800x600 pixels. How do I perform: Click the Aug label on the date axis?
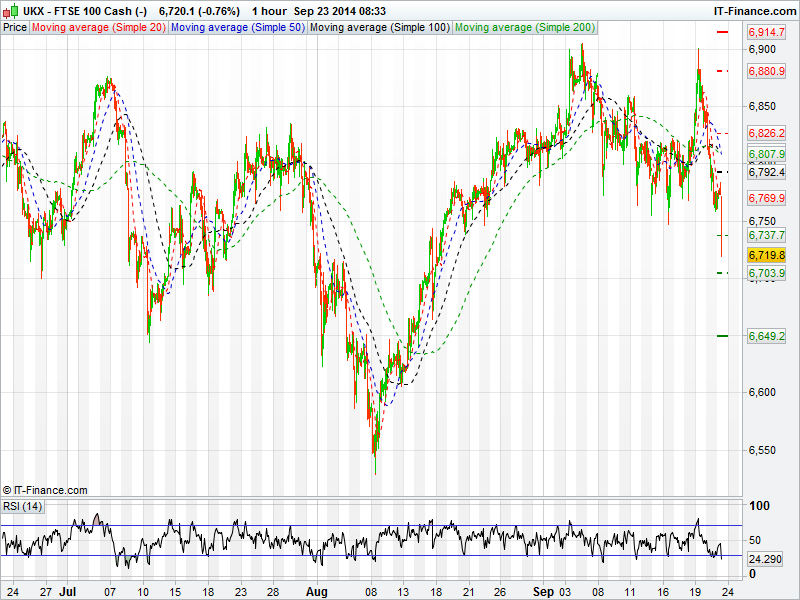pyautogui.click(x=317, y=591)
